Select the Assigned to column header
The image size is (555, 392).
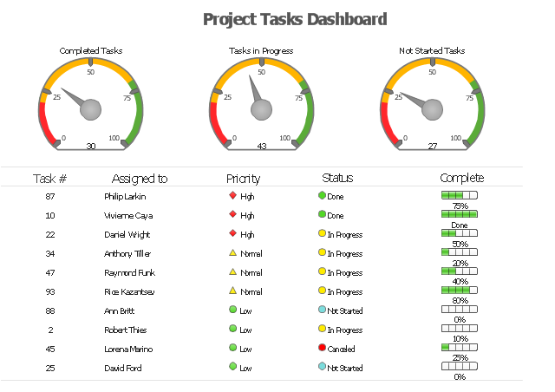tap(140, 179)
